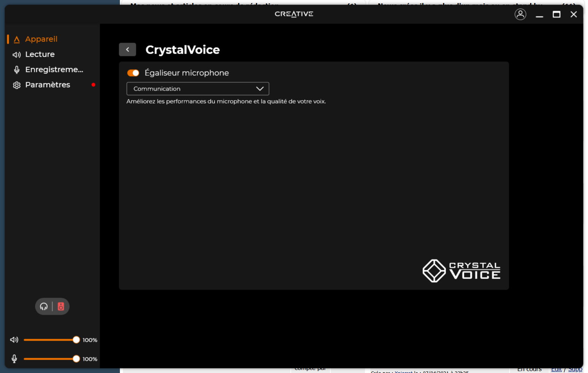Click the Paramètres gear icon
588x373 pixels.
click(x=16, y=85)
